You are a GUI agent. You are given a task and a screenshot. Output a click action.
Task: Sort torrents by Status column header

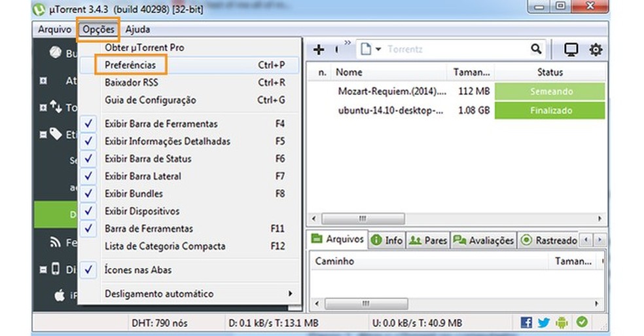550,73
